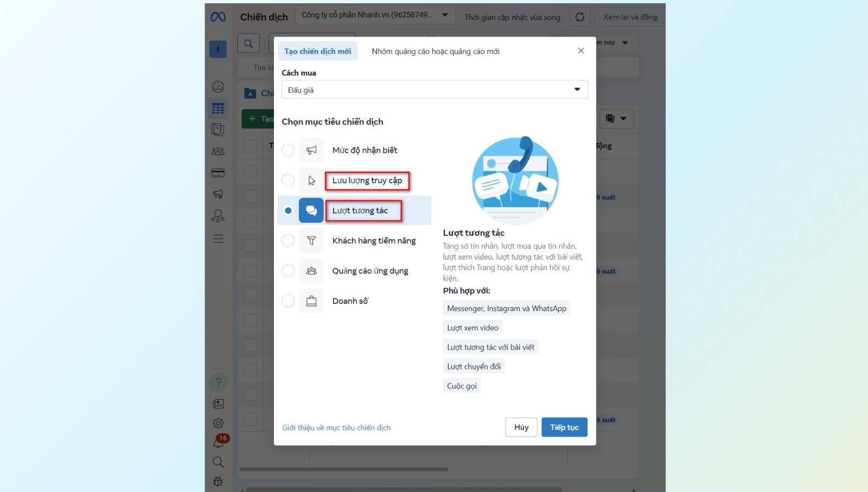Select the Khách hàng tiềm năng radio option
The image size is (868, 492).
click(x=288, y=241)
